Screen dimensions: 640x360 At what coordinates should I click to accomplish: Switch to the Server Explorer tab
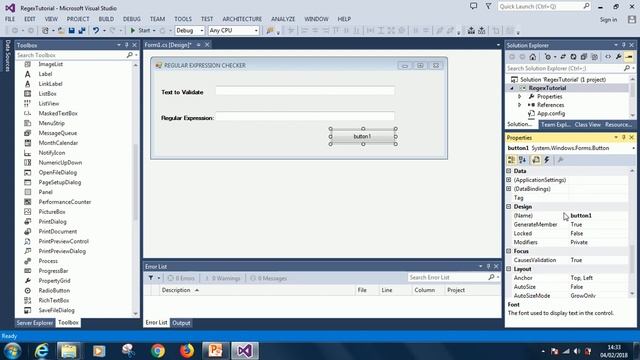pyautogui.click(x=35, y=323)
